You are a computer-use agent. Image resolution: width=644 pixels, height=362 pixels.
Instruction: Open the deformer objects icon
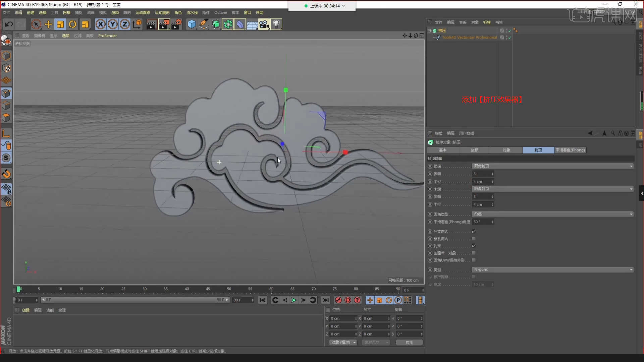240,24
